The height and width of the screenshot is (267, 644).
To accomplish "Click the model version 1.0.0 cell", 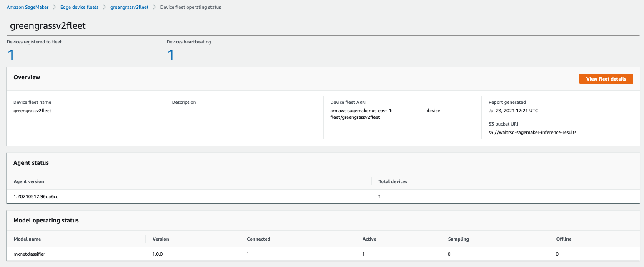I will tap(158, 254).
